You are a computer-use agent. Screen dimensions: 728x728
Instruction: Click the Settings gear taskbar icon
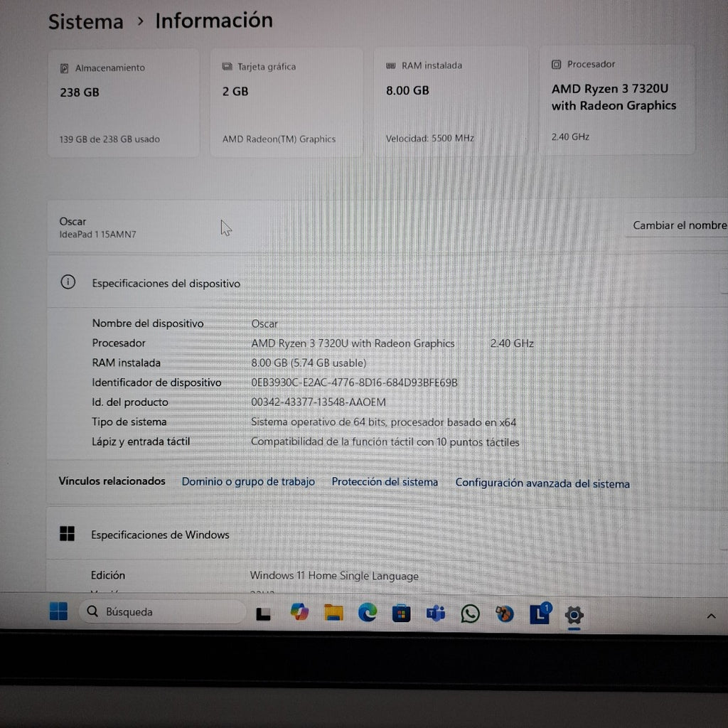(x=574, y=615)
